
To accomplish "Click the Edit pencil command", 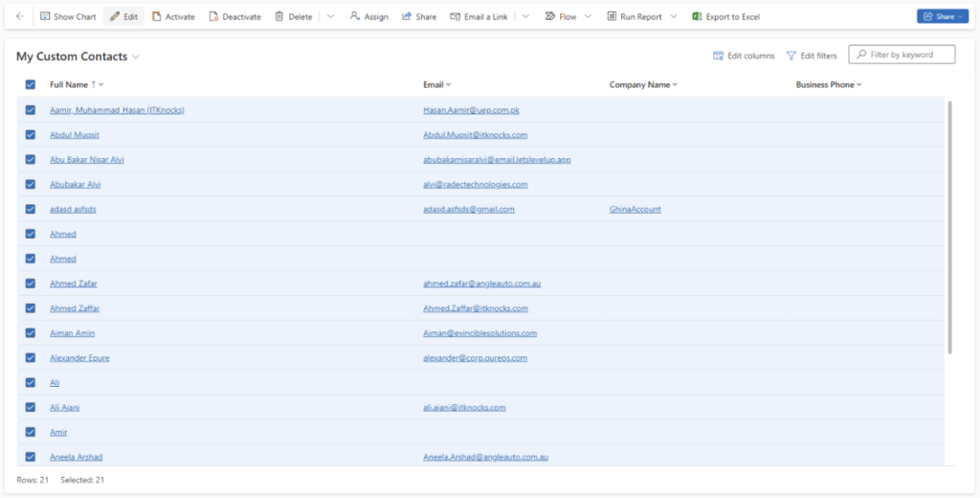I will tap(123, 16).
